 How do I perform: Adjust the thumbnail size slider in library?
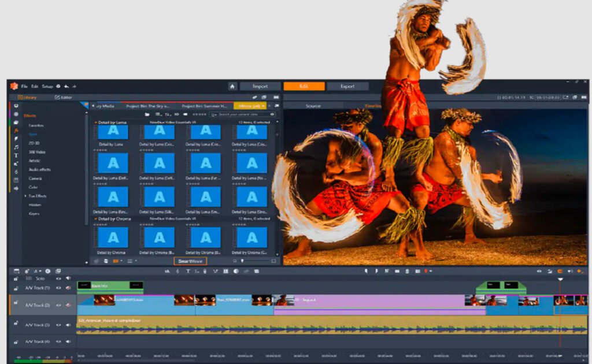[242, 261]
